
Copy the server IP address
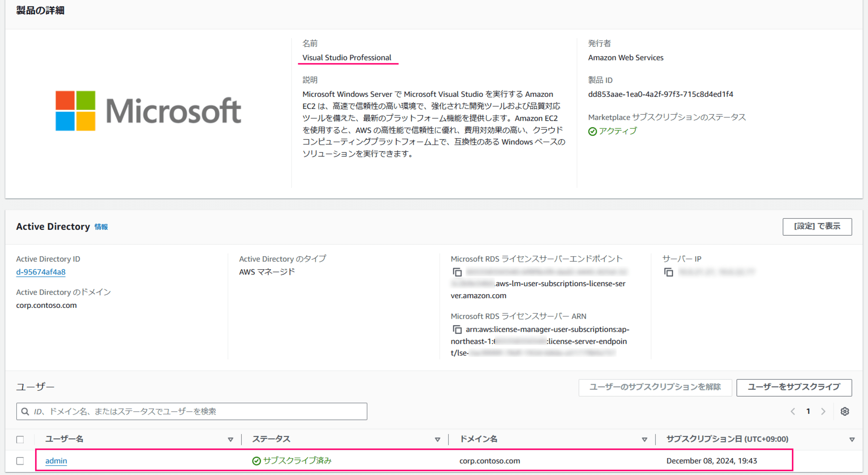coord(668,272)
